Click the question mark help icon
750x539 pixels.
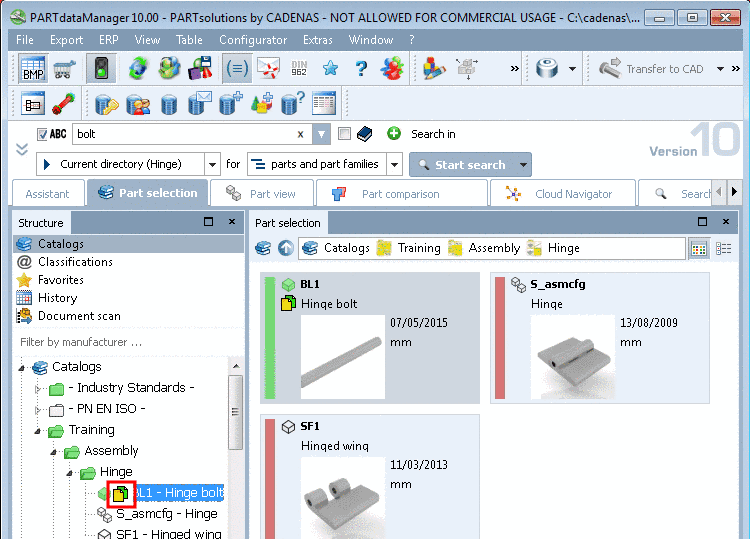(362, 68)
